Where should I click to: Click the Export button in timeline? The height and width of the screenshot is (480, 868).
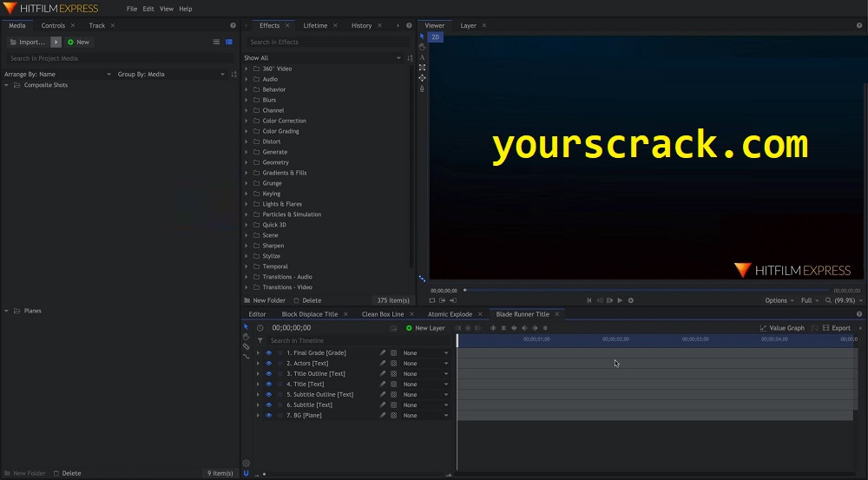tap(837, 328)
